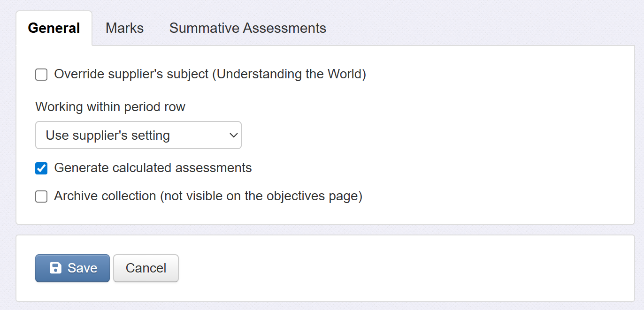Click the 'Archive collection' label text
The width and height of the screenshot is (644, 310).
(x=105, y=196)
